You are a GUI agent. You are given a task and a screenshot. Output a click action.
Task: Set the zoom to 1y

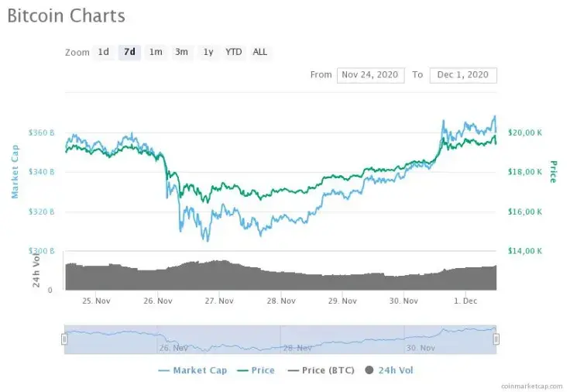click(208, 52)
